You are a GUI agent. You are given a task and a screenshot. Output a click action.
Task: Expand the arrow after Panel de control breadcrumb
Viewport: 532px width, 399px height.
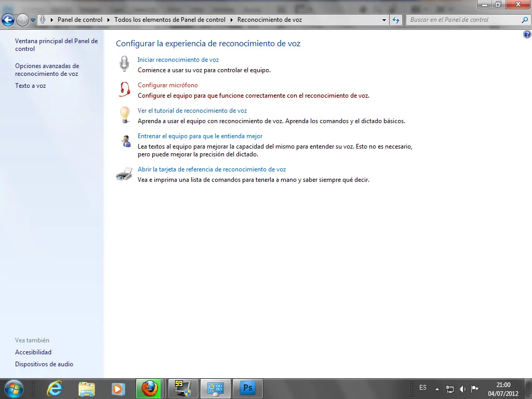[109, 20]
